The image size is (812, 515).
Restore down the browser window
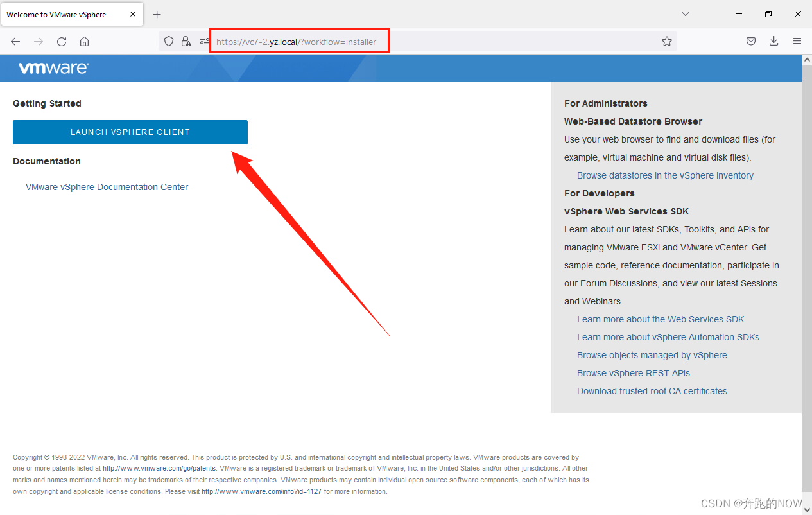pyautogui.click(x=768, y=14)
